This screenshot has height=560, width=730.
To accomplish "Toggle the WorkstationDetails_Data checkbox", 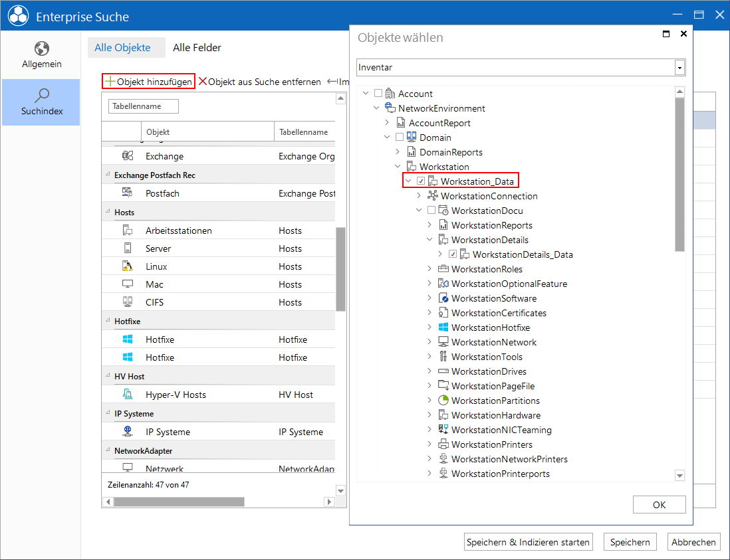I will (x=453, y=254).
